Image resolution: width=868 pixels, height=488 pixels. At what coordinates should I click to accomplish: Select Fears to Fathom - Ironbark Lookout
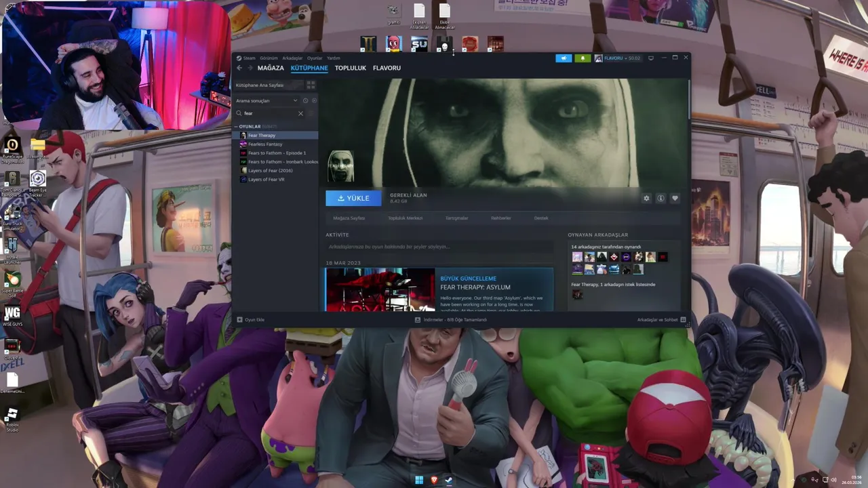275,162
